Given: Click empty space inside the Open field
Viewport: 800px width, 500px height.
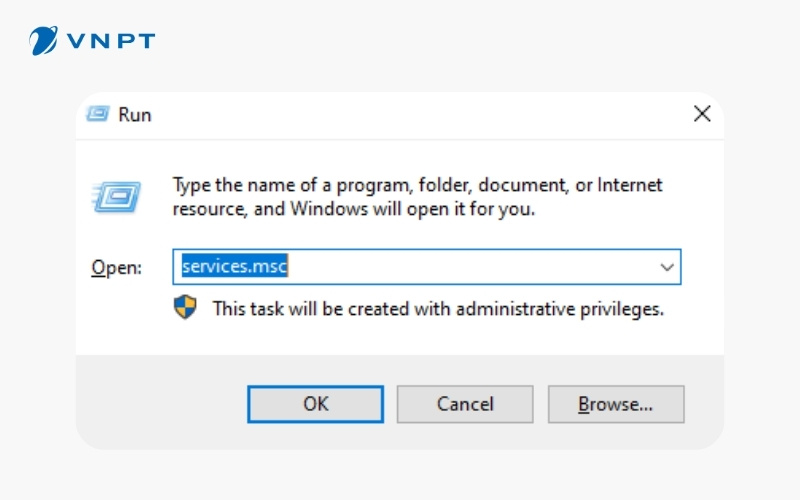Looking at the screenshot, I should click(470, 267).
